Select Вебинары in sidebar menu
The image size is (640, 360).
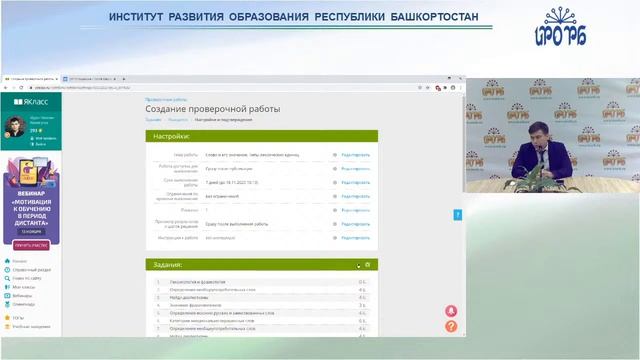click(22, 296)
